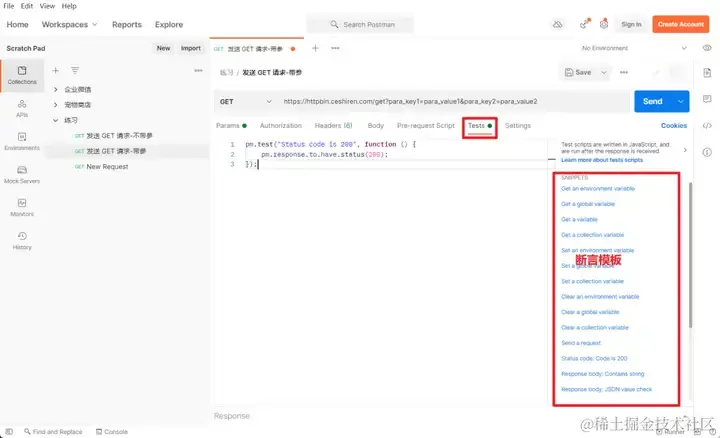The width and height of the screenshot is (720, 438).
Task: Open the Monitors sidebar panel
Action: tap(22, 208)
